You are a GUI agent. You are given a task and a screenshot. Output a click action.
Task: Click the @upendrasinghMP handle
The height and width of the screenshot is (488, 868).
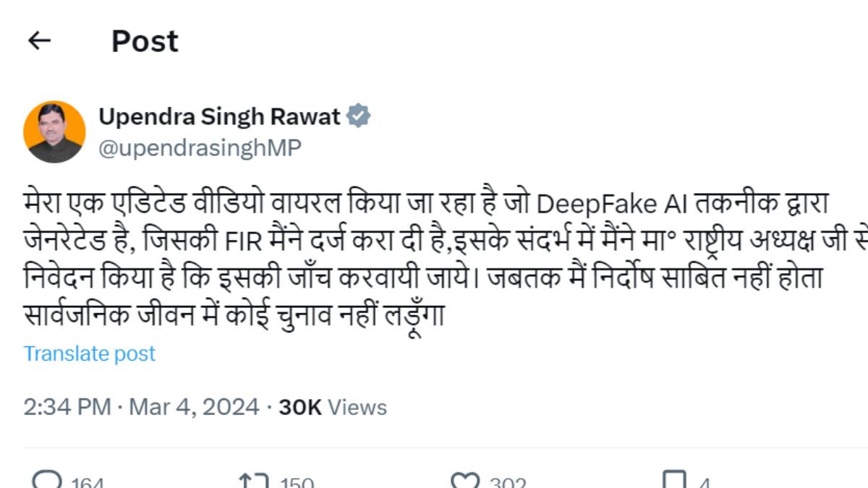coord(199,147)
